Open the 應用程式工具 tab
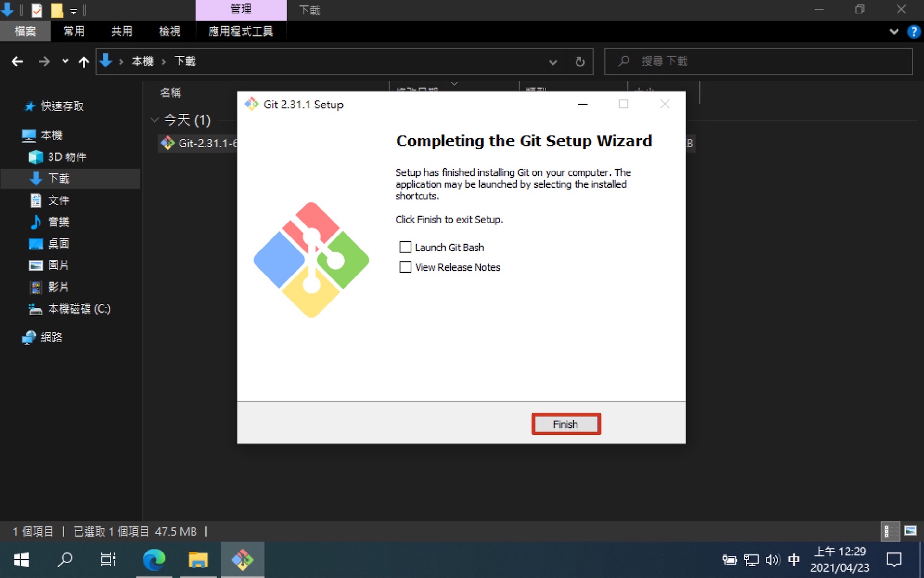 (241, 31)
